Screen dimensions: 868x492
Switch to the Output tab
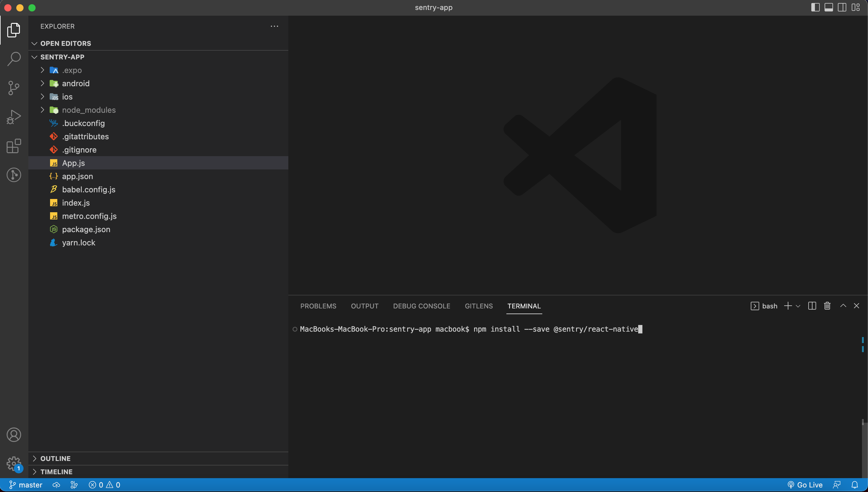365,306
